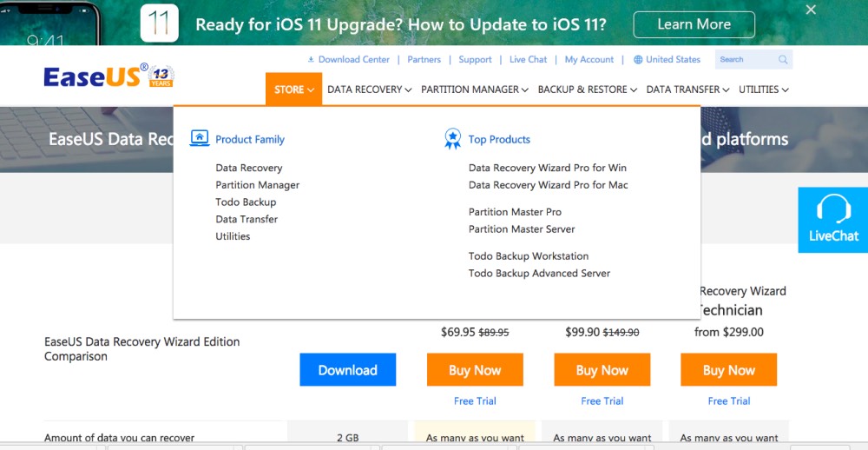Open the LiveChat side widget
This screenshot has width=868, height=450.
[832, 220]
